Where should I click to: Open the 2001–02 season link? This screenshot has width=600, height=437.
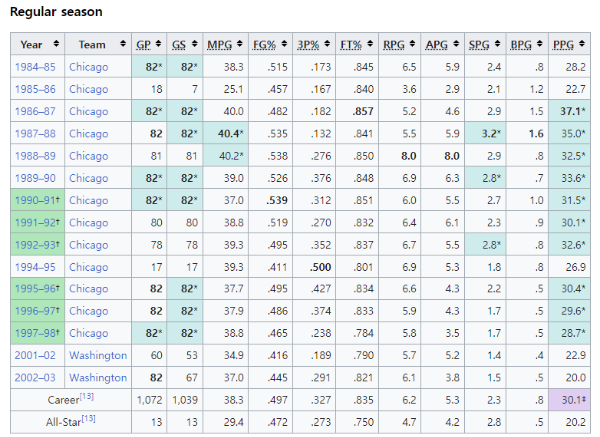pyautogui.click(x=35, y=355)
